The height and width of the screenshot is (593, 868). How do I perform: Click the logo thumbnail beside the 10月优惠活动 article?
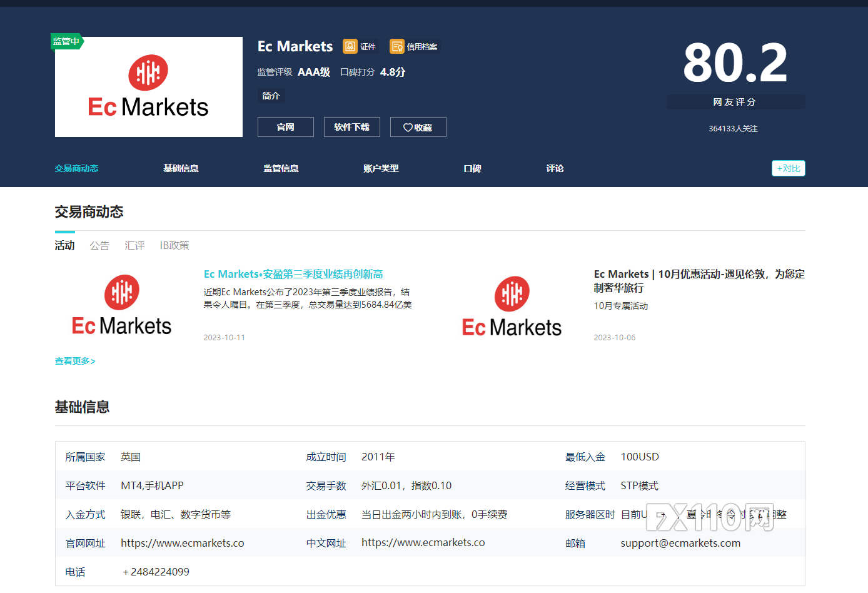click(x=512, y=307)
